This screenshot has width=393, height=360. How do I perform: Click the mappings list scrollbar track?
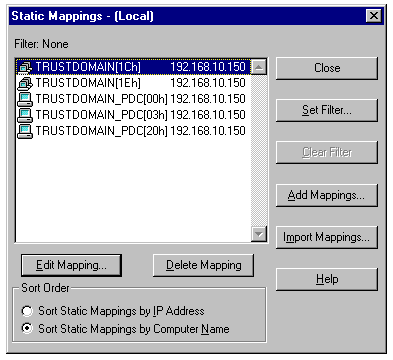click(x=259, y=150)
